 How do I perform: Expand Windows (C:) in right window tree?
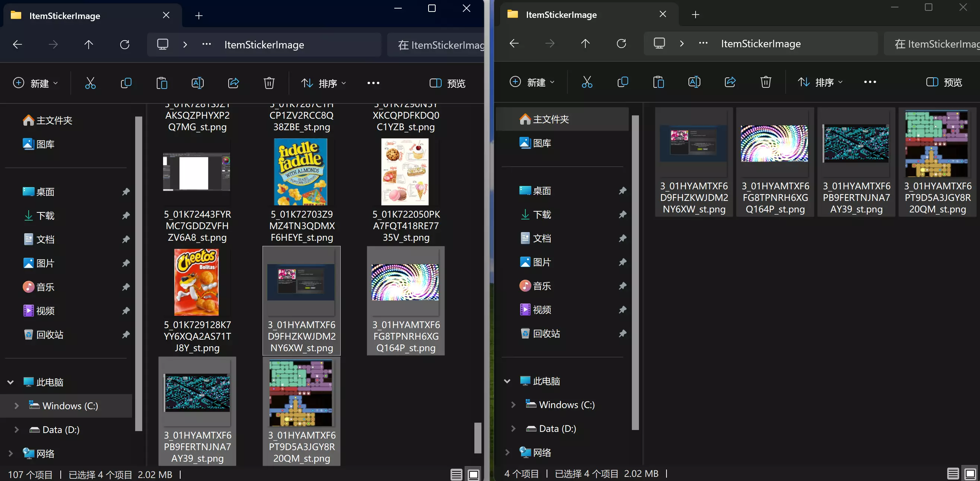coord(513,405)
